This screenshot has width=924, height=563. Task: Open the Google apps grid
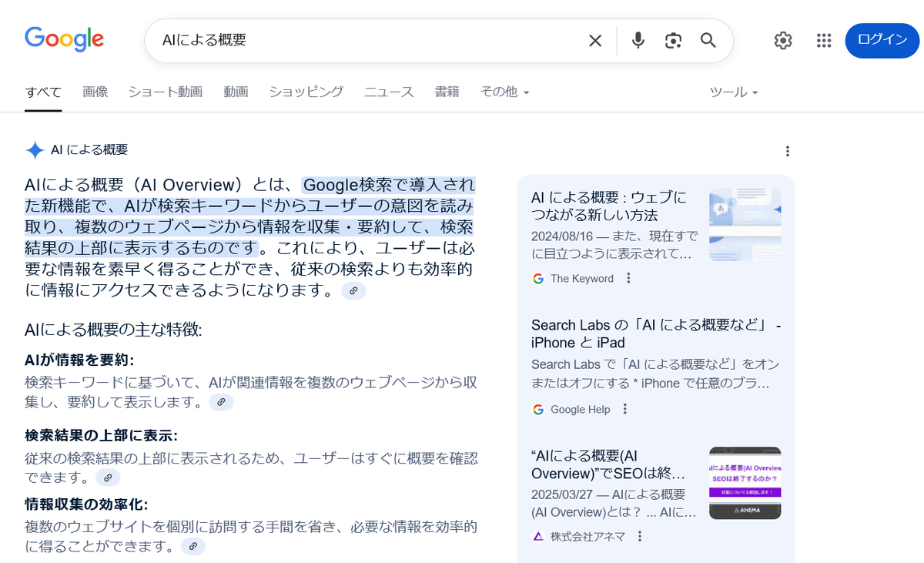point(824,41)
